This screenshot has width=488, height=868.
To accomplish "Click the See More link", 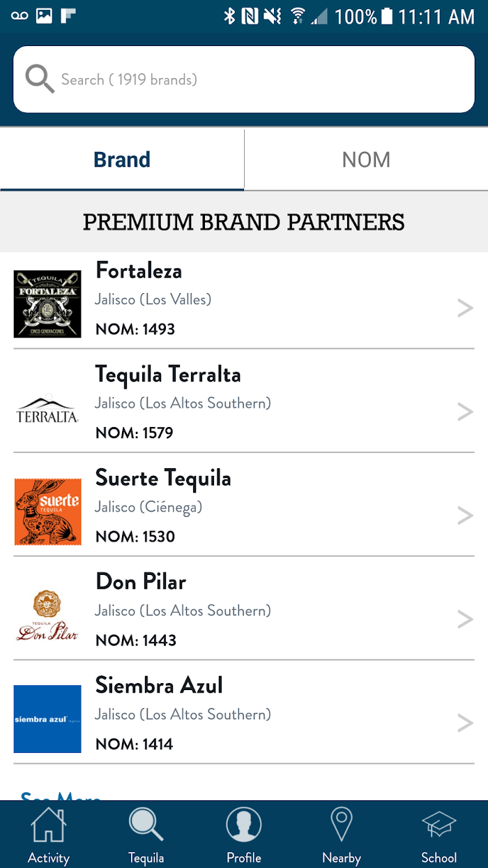I will (x=61, y=796).
